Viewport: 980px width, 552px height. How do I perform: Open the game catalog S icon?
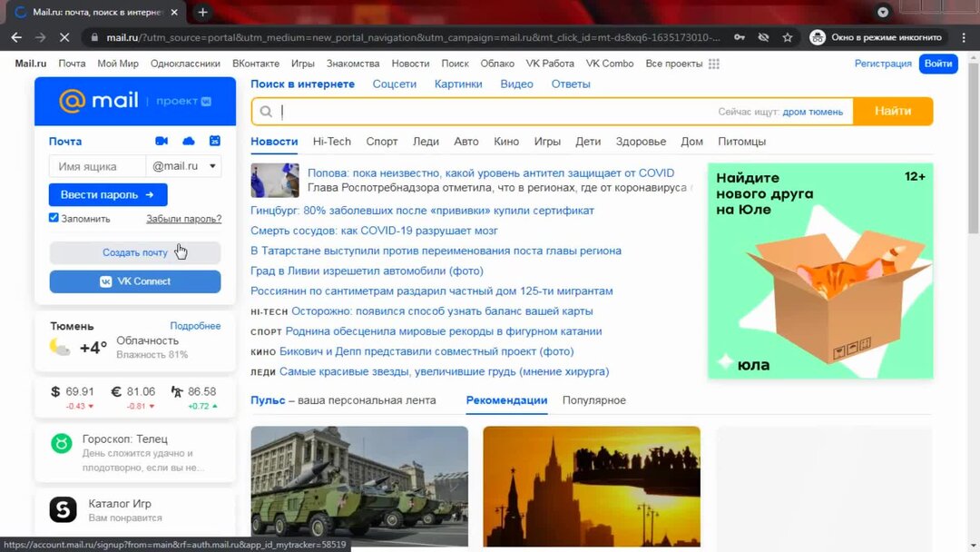[64, 509]
